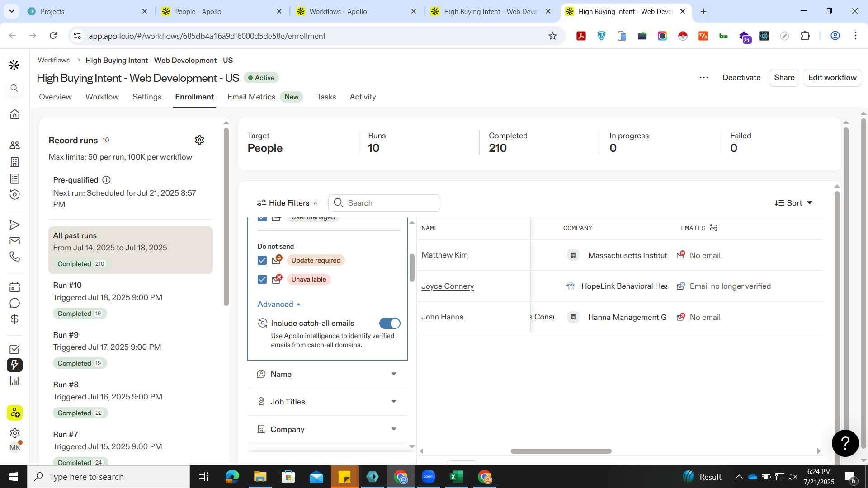868x488 pixels.
Task: Open search in Apollo sidebar
Action: coord(14,88)
